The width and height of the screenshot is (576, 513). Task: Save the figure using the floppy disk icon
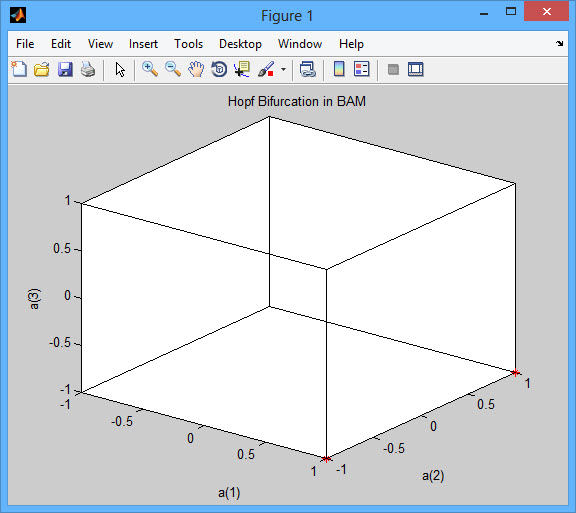[65, 69]
